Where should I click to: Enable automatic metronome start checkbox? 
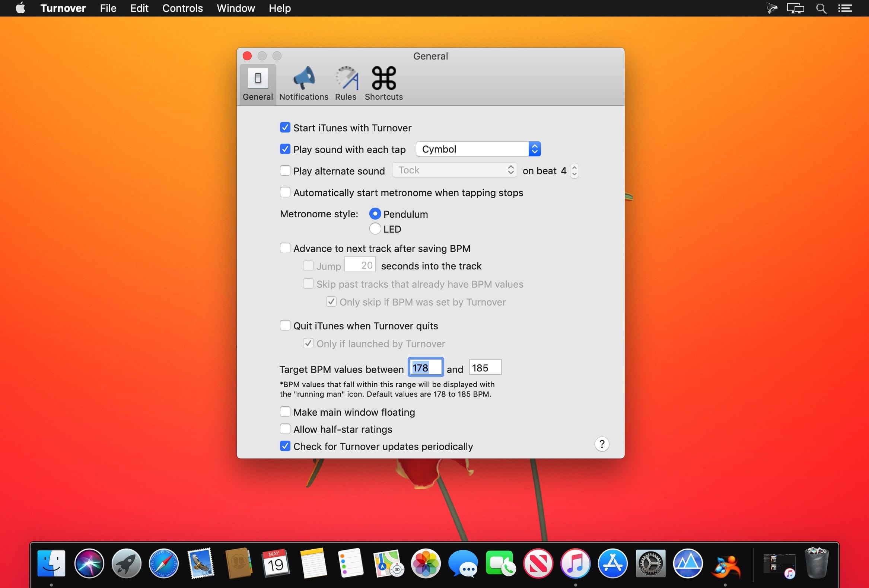click(285, 192)
